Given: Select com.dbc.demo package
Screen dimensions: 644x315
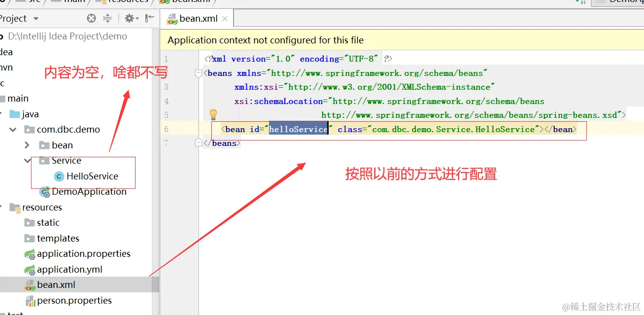Looking at the screenshot, I should pos(68,130).
